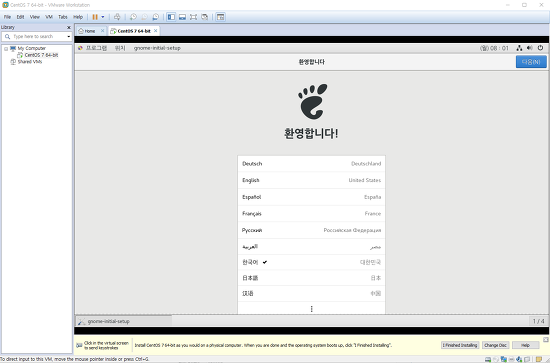The width and height of the screenshot is (550, 363).
Task: Click the CD/DVD status bar icon
Action: pos(496,359)
